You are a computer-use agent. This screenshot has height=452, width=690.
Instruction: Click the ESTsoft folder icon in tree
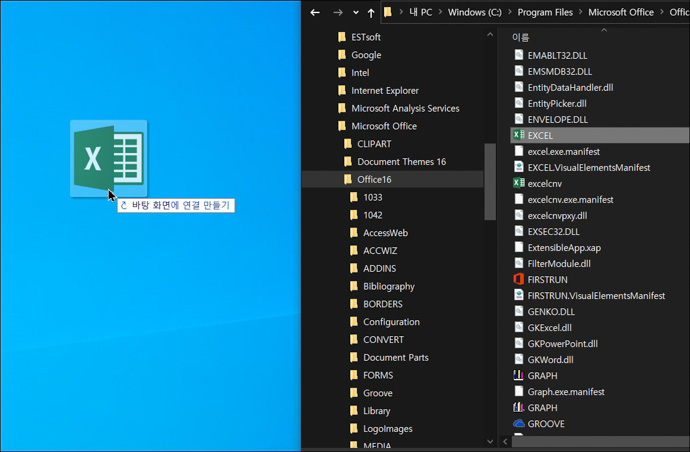point(342,37)
